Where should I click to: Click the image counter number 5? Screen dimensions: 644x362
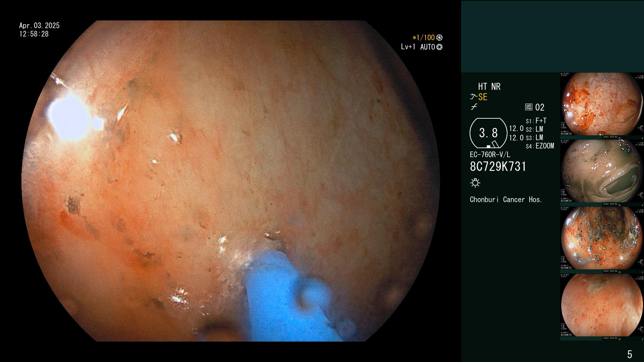click(630, 354)
